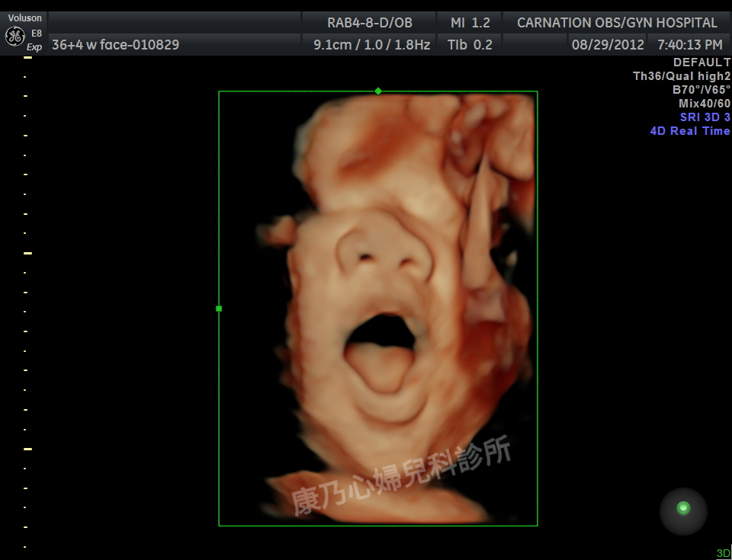Click the '9.1cm / 1.0 / 1.8Hz' depth readout

(x=371, y=45)
